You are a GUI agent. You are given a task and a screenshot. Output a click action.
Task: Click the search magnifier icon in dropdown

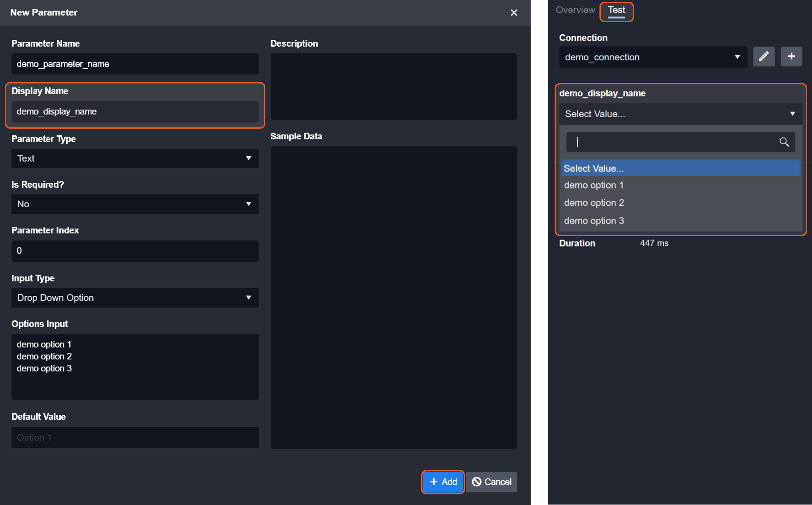[x=784, y=142]
